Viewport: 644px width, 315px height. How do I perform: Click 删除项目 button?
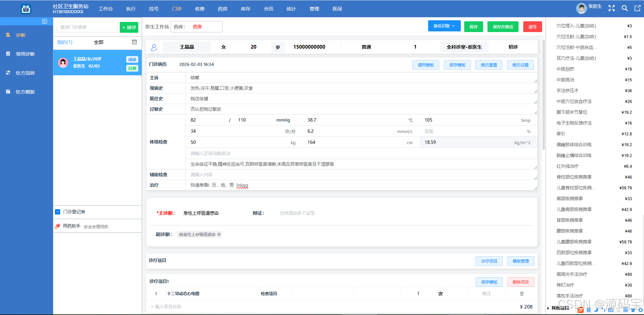click(x=521, y=282)
